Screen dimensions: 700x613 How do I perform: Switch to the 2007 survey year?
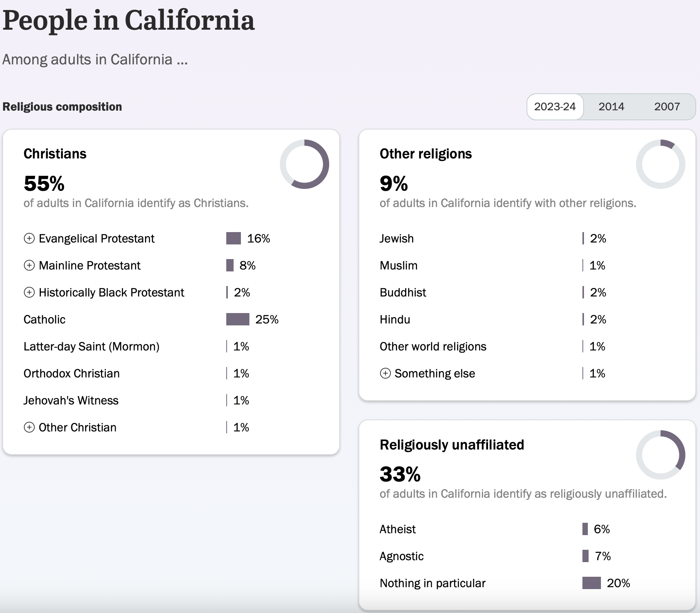click(x=667, y=107)
